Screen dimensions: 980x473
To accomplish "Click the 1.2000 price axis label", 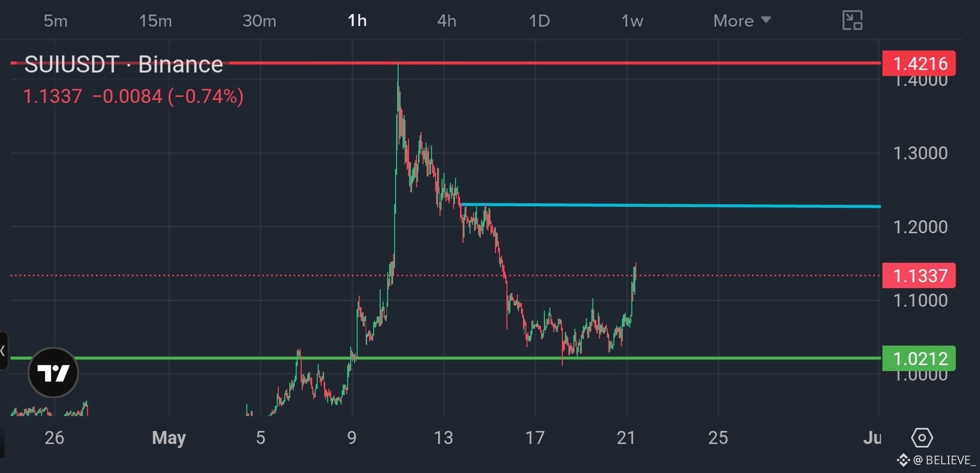I will coord(920,227).
